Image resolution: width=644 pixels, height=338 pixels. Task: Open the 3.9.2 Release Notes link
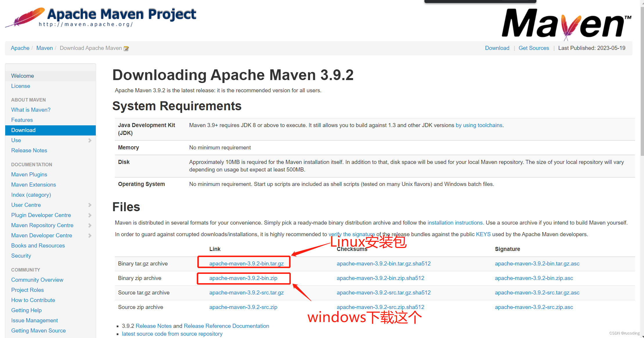[154, 326]
